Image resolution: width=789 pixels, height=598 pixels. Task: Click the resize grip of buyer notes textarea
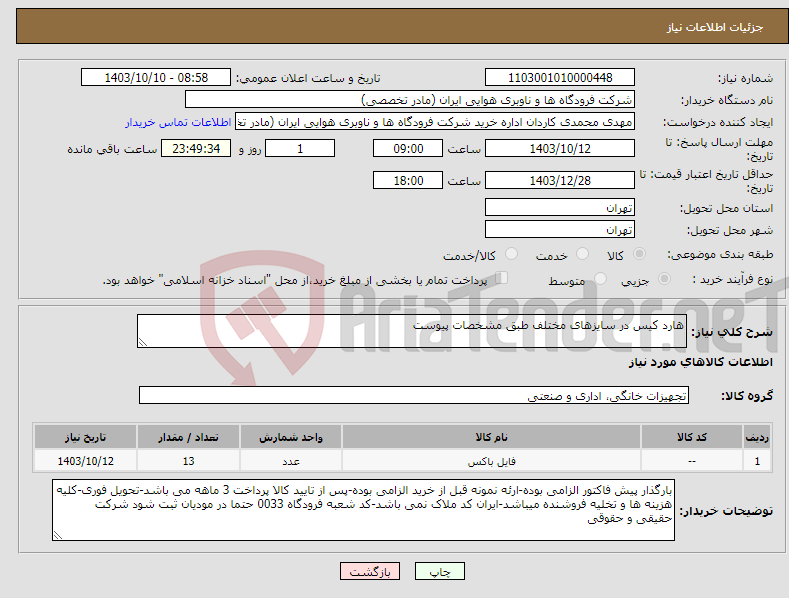tap(58, 535)
